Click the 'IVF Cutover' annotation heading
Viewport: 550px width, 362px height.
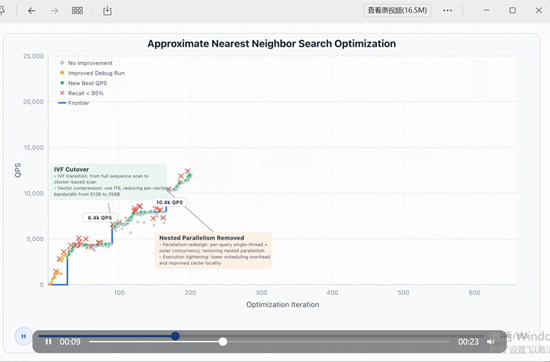[71, 169]
